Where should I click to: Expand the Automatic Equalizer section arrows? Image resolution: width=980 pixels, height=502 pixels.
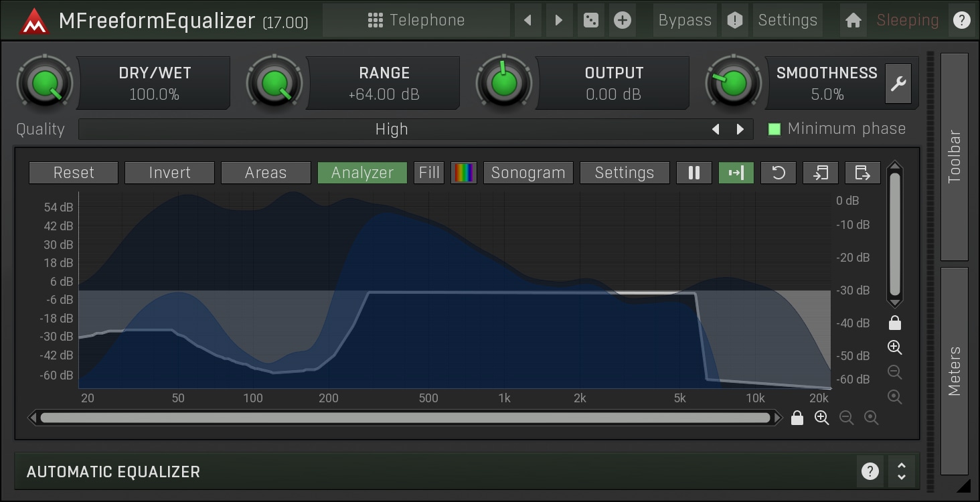pos(901,472)
